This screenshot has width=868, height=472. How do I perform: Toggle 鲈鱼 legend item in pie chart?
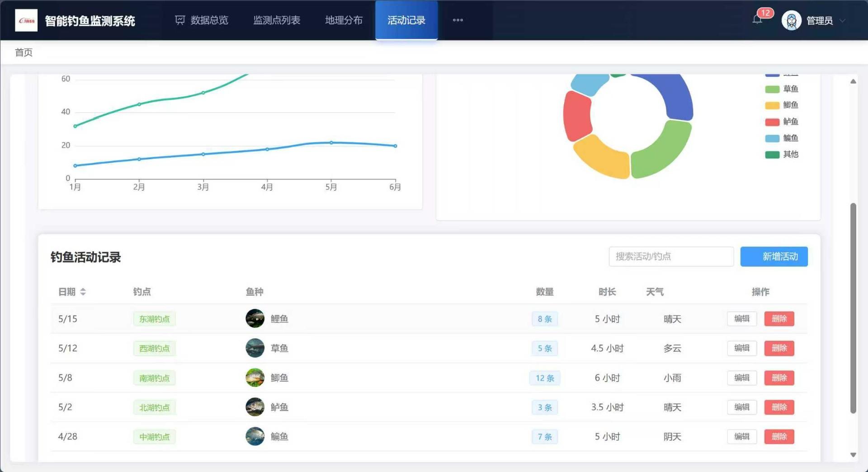(x=790, y=122)
